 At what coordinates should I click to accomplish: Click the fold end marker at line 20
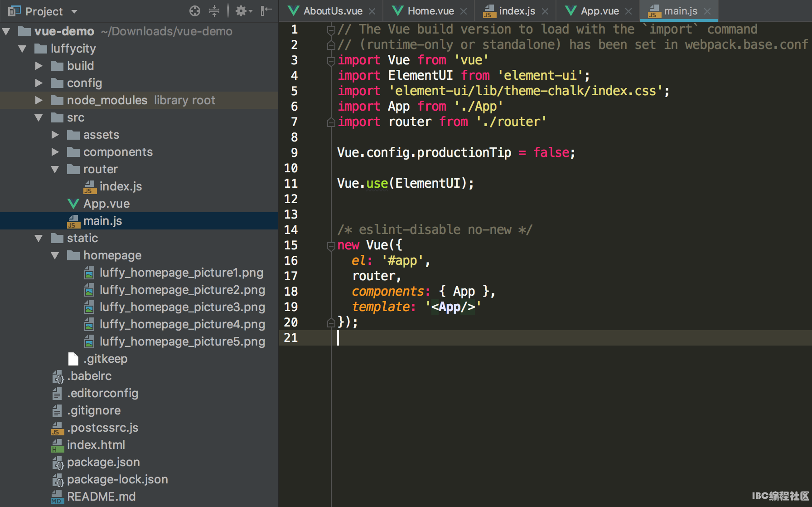point(331,322)
